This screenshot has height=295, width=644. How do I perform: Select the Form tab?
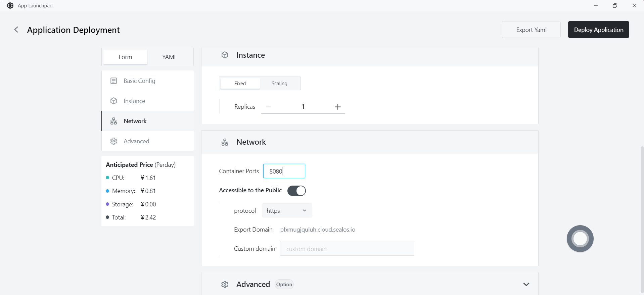125,57
